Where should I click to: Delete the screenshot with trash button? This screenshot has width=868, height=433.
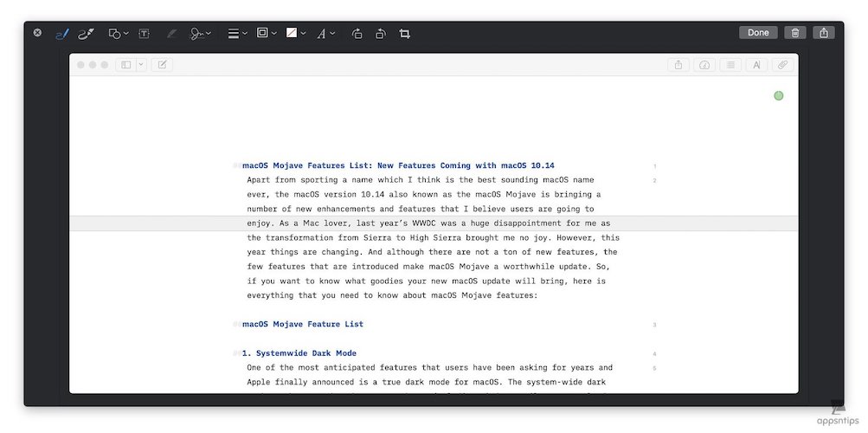coord(795,33)
